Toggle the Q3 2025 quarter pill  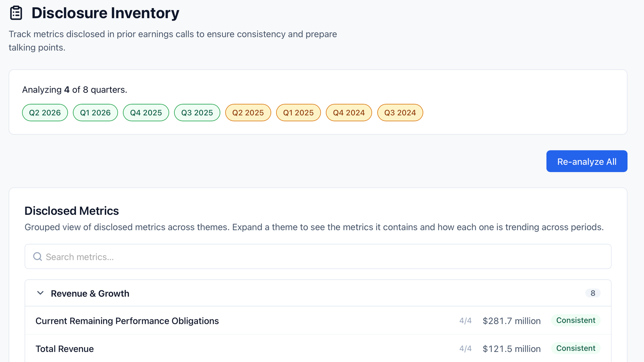197,113
